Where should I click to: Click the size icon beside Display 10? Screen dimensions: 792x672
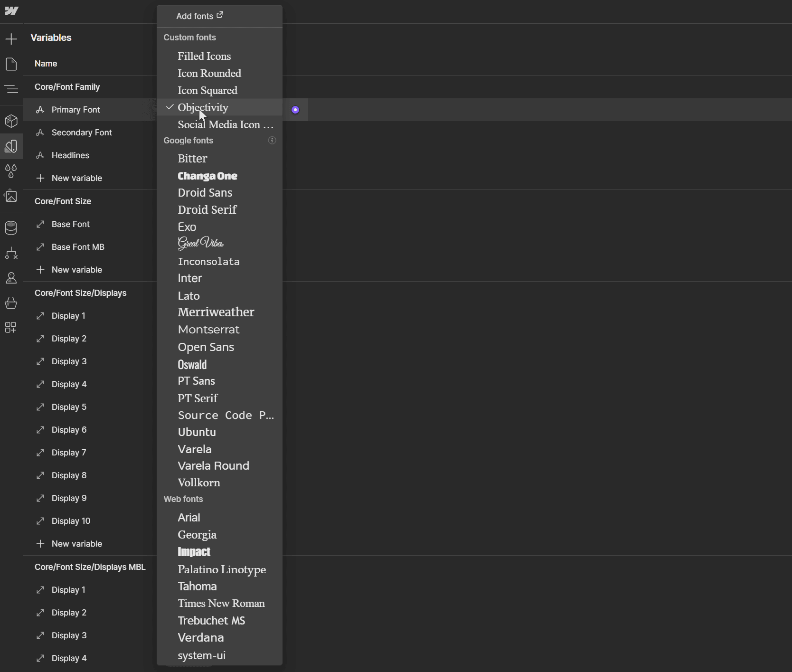click(x=40, y=521)
